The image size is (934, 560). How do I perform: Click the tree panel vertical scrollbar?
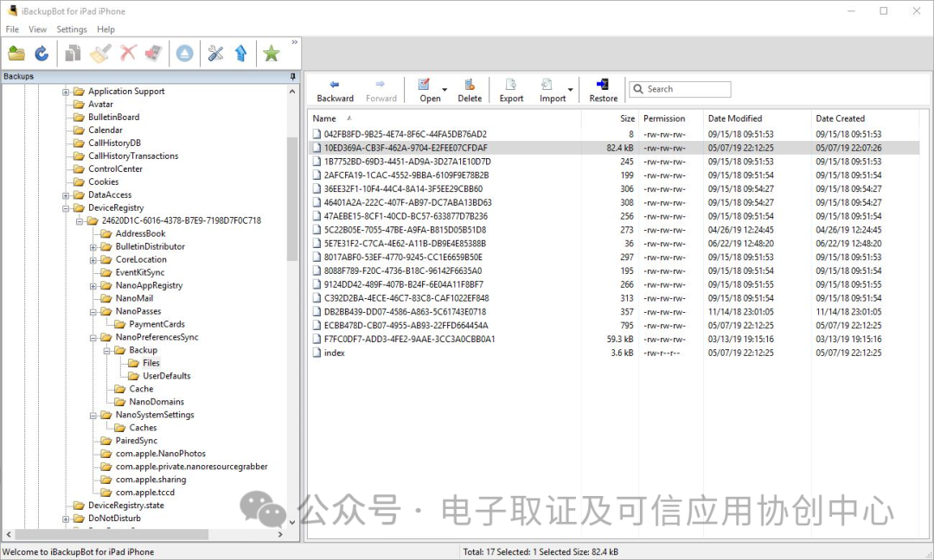[x=292, y=199]
